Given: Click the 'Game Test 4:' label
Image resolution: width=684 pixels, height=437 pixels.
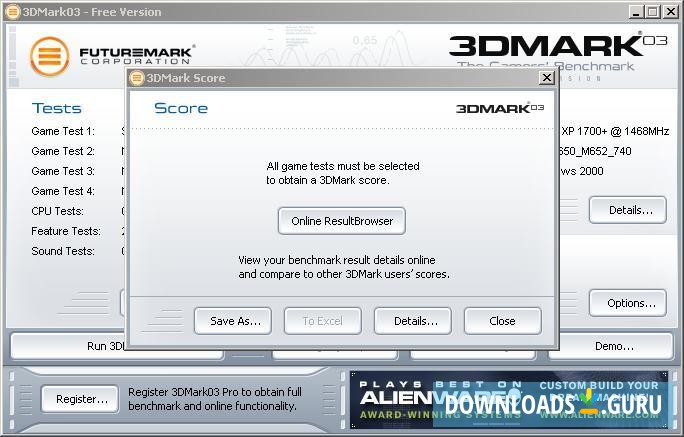Looking at the screenshot, I should tap(63, 191).
